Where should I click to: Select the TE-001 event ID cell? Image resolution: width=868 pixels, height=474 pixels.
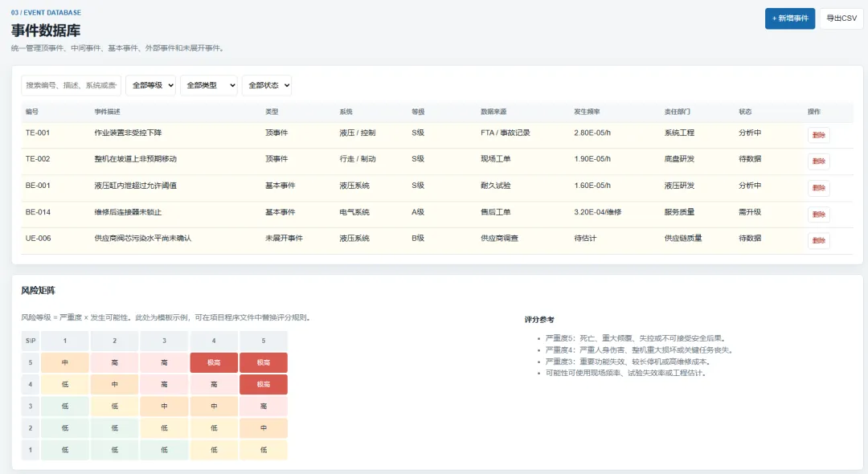[x=38, y=133]
